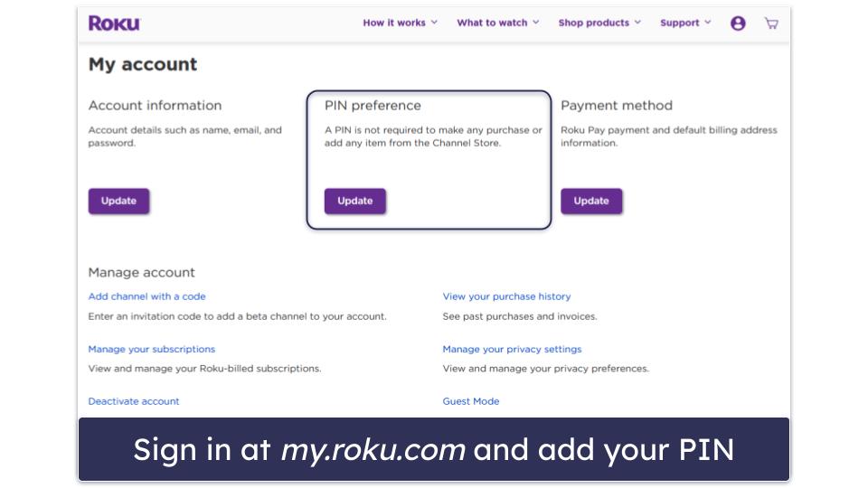Click Manage your subscriptions link
Image resolution: width=868 pixels, height=488 pixels.
coord(151,349)
